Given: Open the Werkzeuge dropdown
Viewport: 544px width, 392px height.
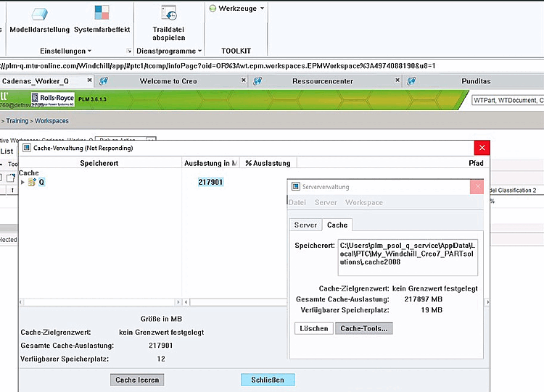Looking at the screenshot, I should (237, 8).
